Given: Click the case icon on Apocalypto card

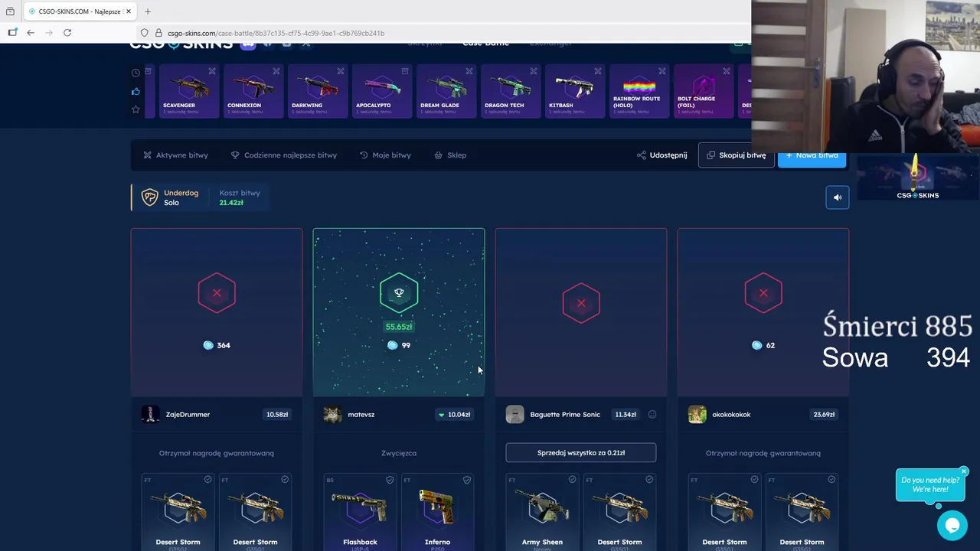Looking at the screenshot, I should (x=405, y=71).
